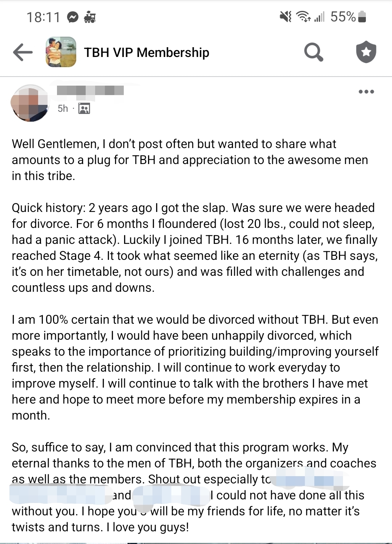392x544 pixels.
Task: Tap the back arrow
Action: click(x=23, y=53)
